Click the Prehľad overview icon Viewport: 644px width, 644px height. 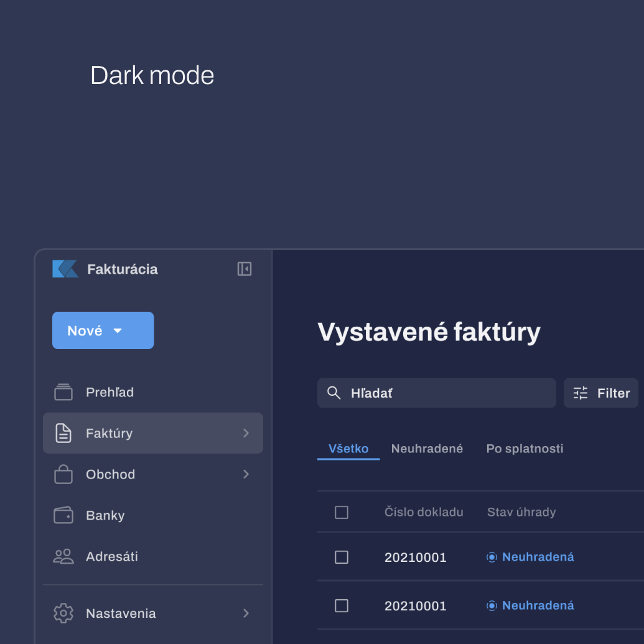pyautogui.click(x=63, y=392)
